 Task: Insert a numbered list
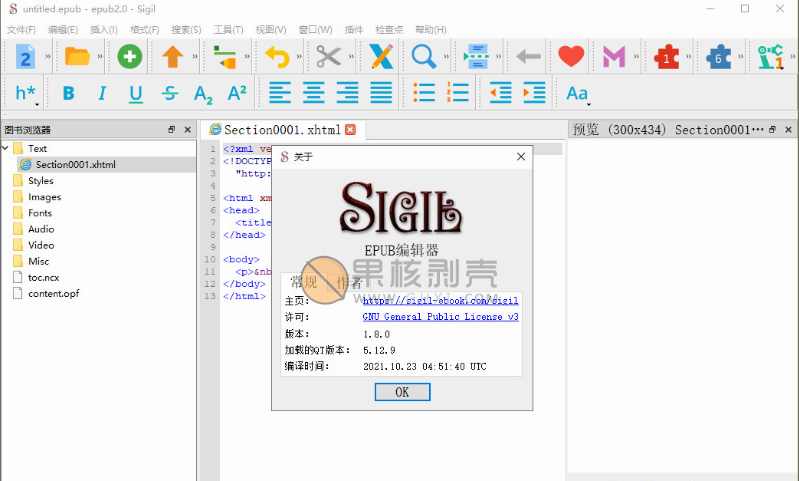tap(458, 93)
